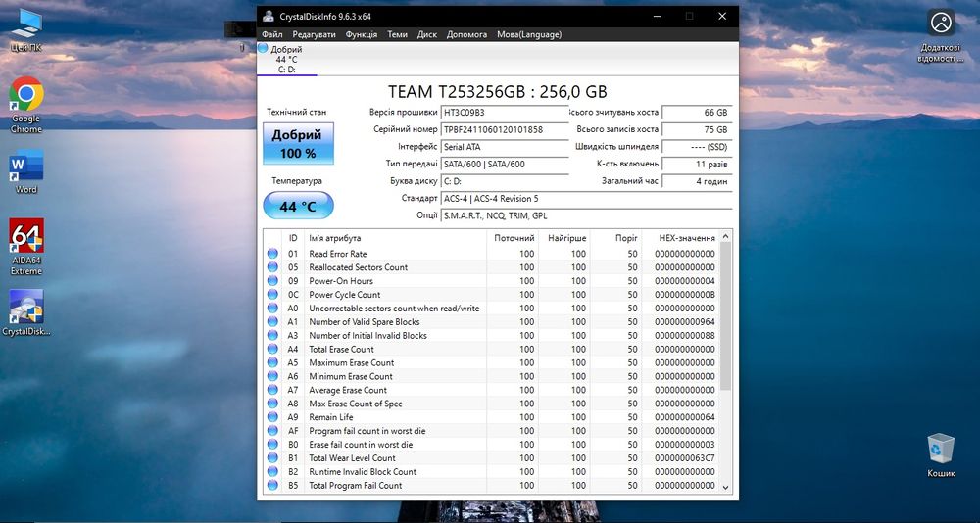Open the Теми menu

click(x=397, y=34)
